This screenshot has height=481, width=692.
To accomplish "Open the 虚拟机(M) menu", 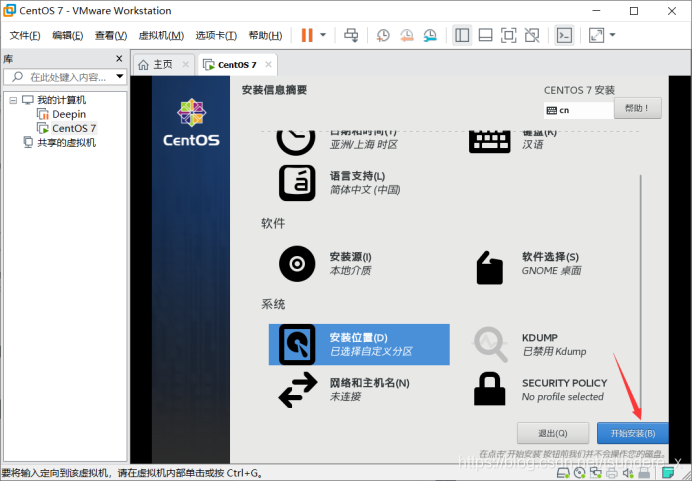I will pyautogui.click(x=161, y=35).
